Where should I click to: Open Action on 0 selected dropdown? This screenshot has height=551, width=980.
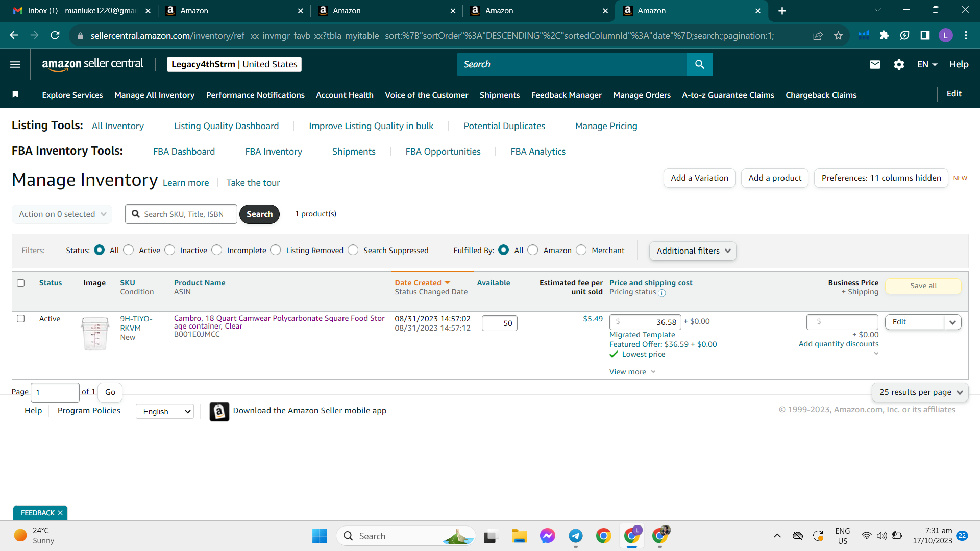click(x=62, y=214)
